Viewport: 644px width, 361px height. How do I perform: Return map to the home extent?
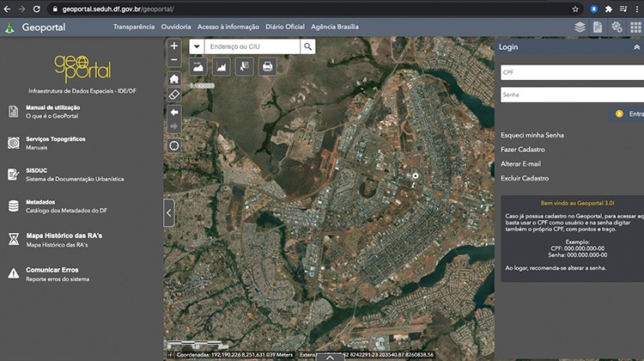[x=174, y=78]
